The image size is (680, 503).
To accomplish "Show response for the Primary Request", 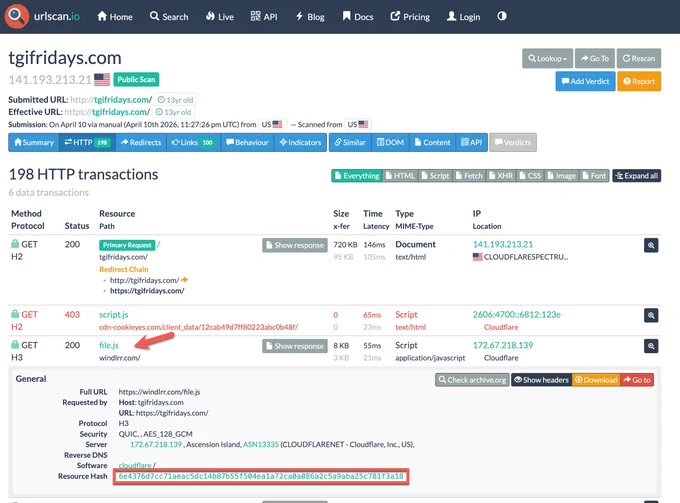I will (x=295, y=245).
